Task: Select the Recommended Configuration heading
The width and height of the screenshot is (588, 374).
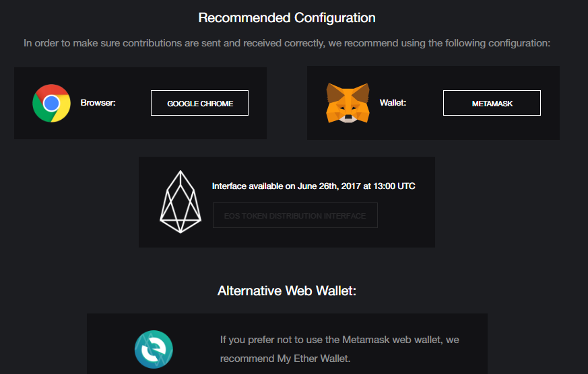Action: click(x=287, y=17)
